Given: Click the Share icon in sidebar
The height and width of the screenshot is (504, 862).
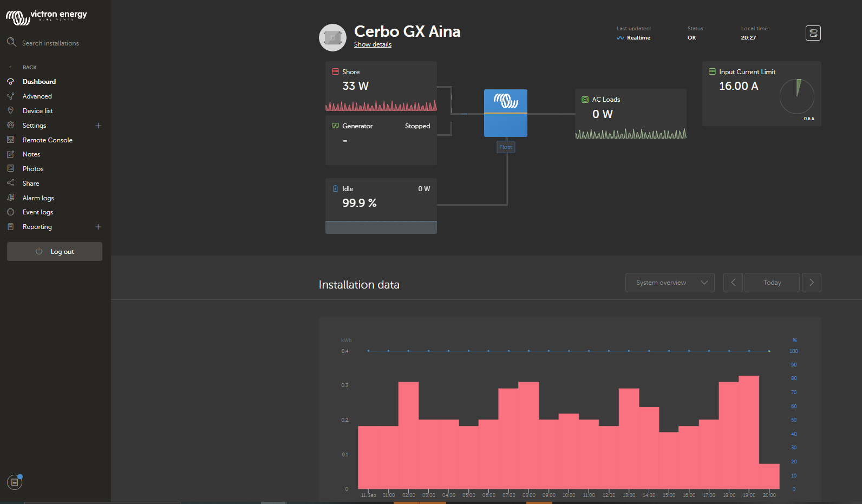Looking at the screenshot, I should (10, 183).
